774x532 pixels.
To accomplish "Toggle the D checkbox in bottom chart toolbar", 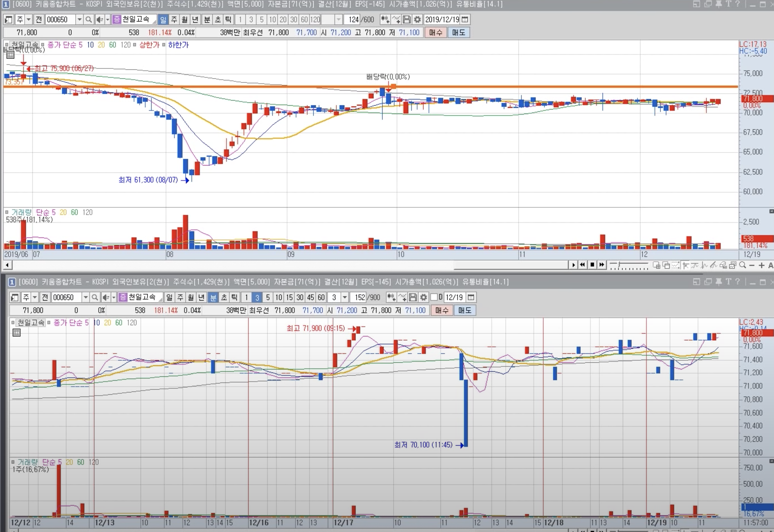I will click(434, 297).
